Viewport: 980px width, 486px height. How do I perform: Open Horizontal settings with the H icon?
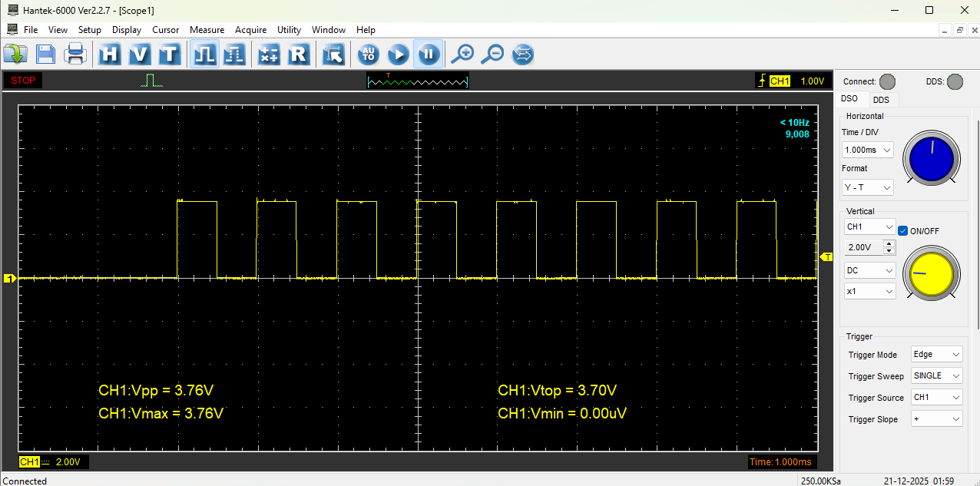[110, 55]
